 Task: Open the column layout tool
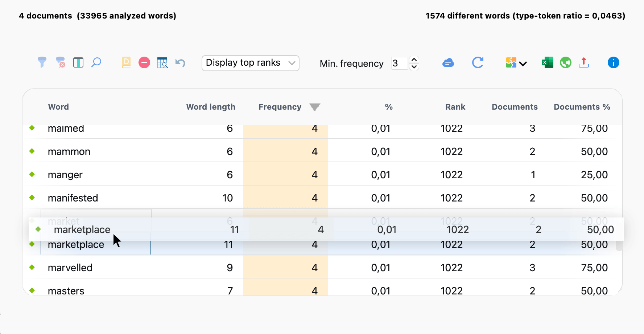coord(78,62)
